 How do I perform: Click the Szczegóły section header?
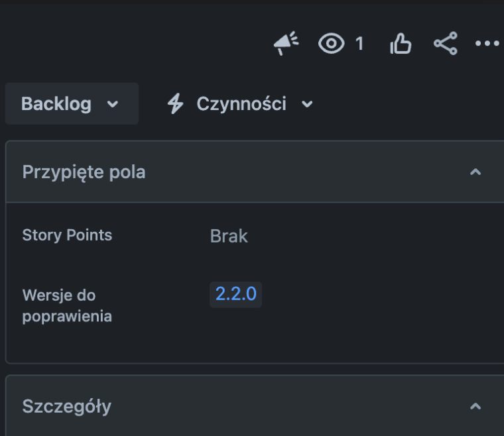click(67, 406)
